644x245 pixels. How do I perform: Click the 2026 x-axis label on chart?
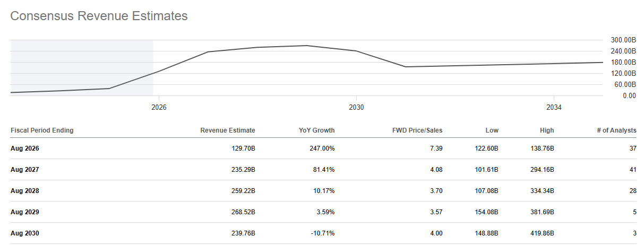159,107
